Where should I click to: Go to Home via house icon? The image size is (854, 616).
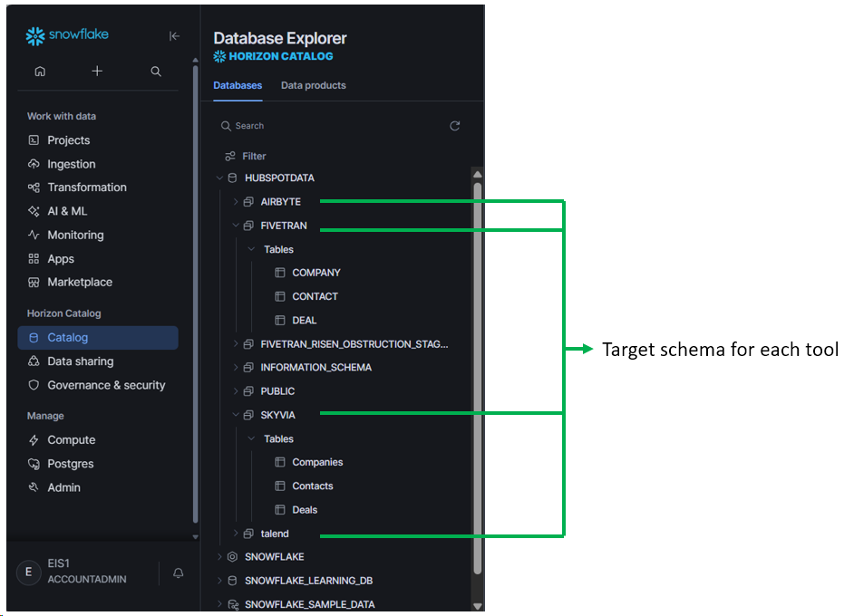(40, 72)
